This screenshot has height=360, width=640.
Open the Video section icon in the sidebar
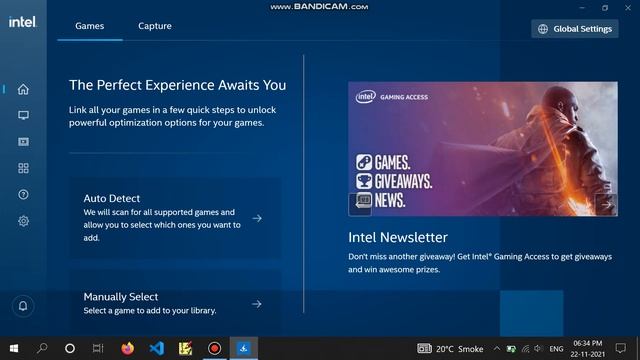coord(23,142)
